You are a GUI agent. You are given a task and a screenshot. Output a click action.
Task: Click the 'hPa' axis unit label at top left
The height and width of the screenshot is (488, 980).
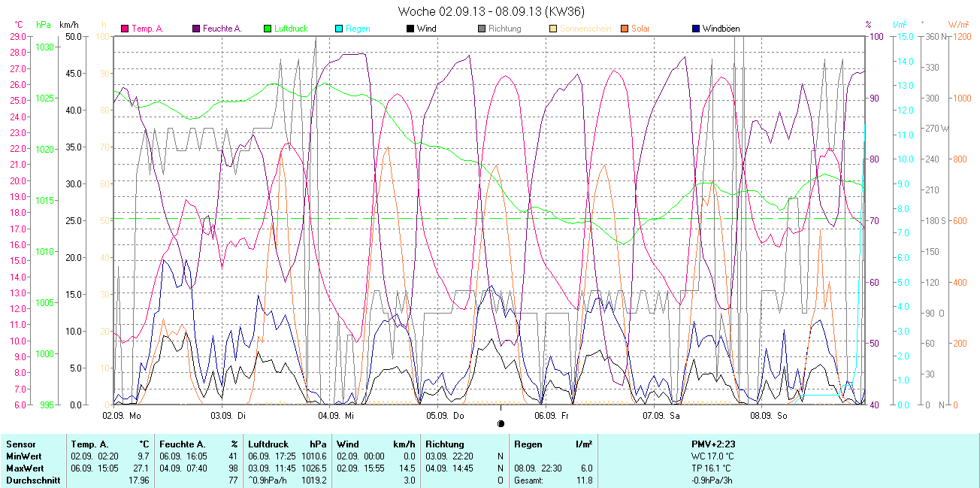(x=44, y=24)
